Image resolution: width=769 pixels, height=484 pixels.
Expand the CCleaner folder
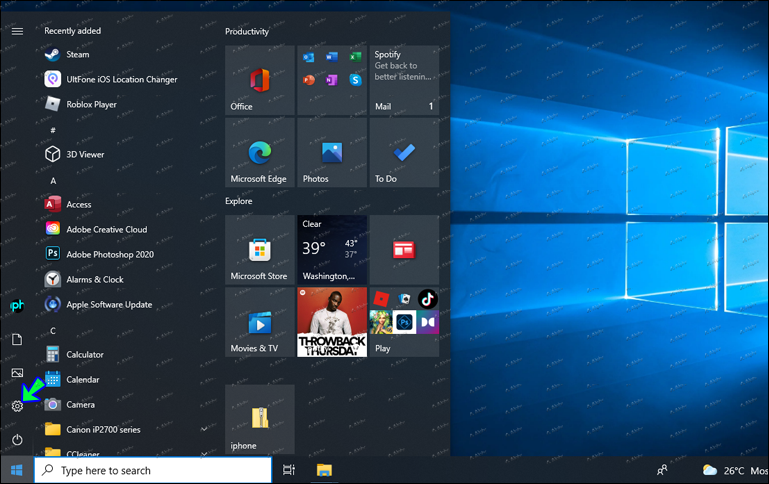204,452
